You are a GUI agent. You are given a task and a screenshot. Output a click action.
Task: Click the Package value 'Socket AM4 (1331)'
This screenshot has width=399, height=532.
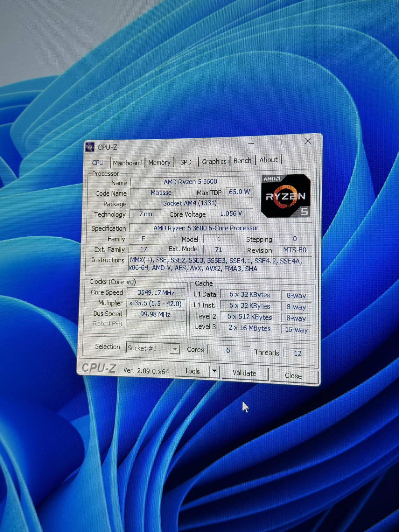[x=191, y=203]
